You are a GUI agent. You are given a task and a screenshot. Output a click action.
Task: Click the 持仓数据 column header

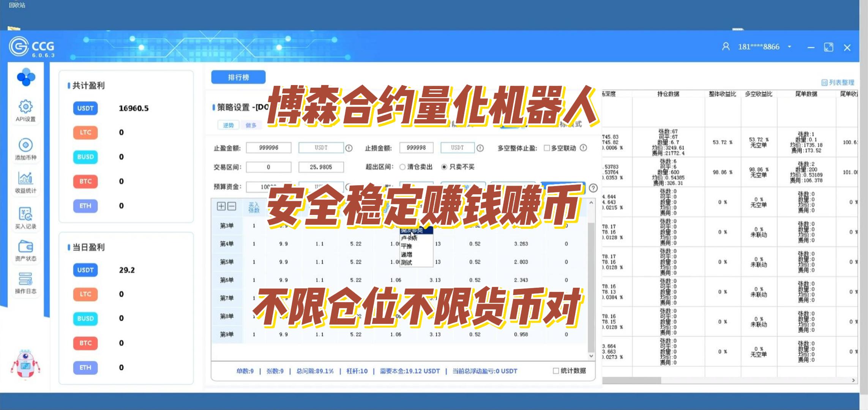click(668, 94)
